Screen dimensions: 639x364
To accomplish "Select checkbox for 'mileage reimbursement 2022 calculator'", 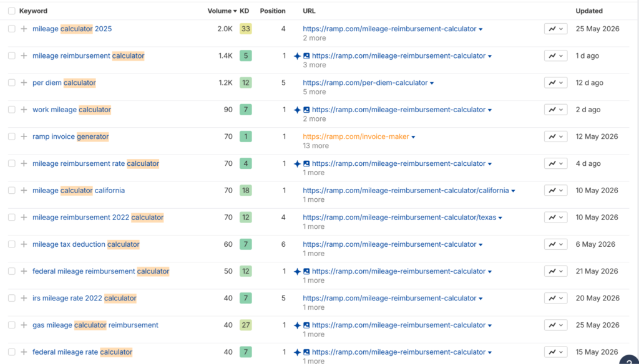I will point(11,218).
